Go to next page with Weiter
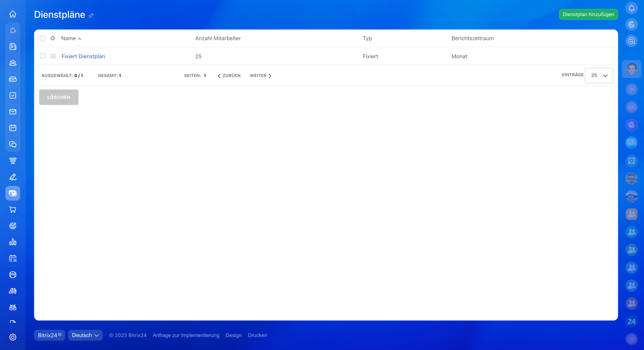Image resolution: width=644 pixels, height=350 pixels. 261,76
